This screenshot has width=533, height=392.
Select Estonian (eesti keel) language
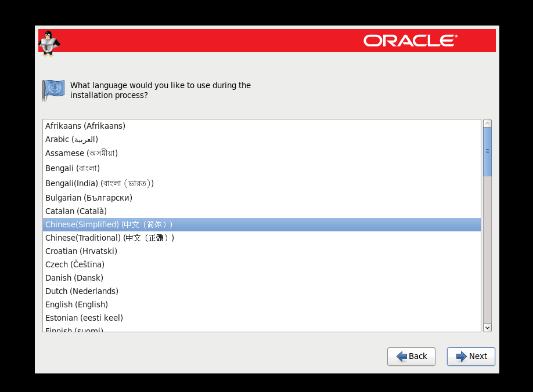click(x=84, y=318)
